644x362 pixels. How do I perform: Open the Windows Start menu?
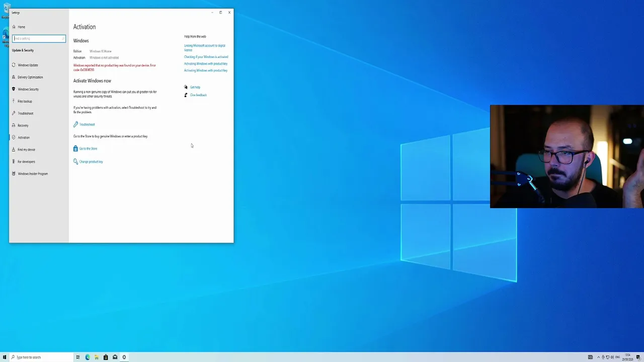click(5, 357)
